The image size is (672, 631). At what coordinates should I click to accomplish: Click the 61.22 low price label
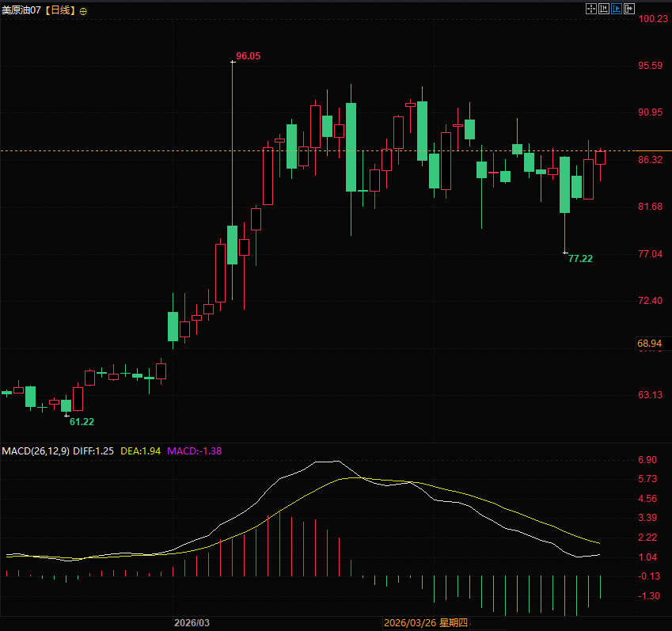click(82, 422)
